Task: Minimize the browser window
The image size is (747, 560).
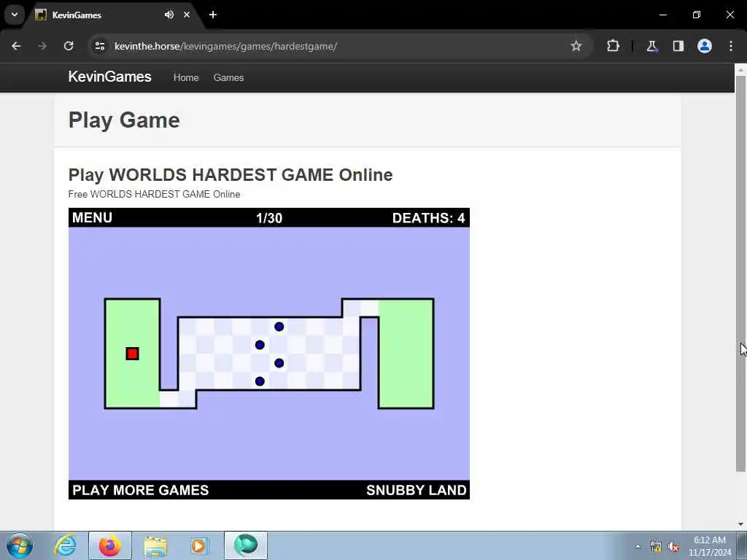Action: 662,15
